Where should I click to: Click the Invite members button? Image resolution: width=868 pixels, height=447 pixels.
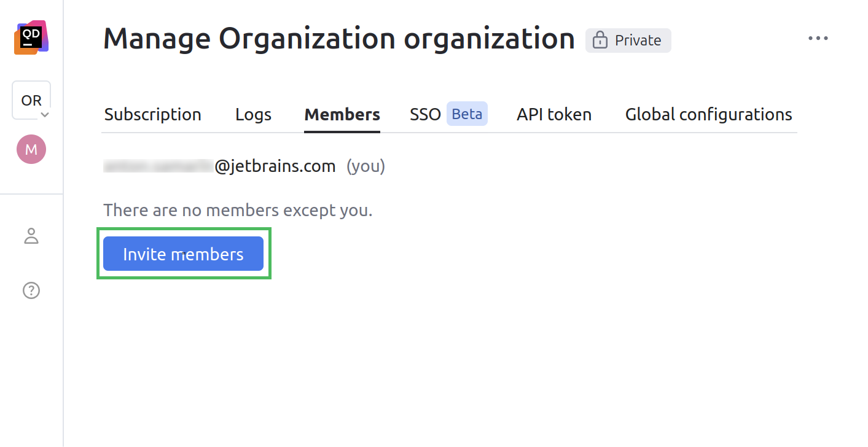click(183, 254)
